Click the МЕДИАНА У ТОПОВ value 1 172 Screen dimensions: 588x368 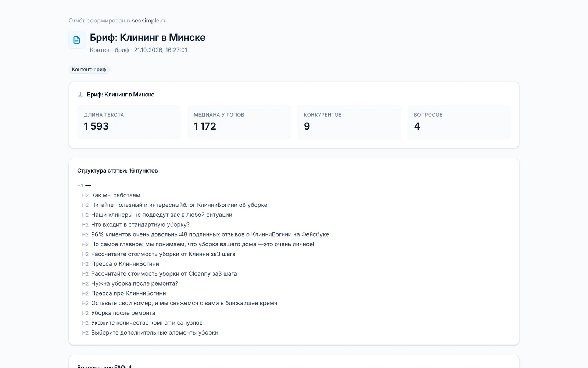(x=205, y=126)
